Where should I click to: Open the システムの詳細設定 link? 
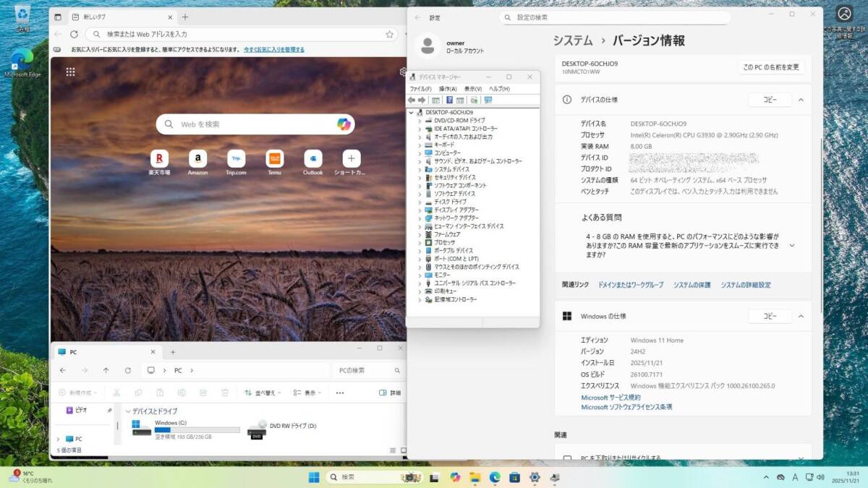pos(745,285)
